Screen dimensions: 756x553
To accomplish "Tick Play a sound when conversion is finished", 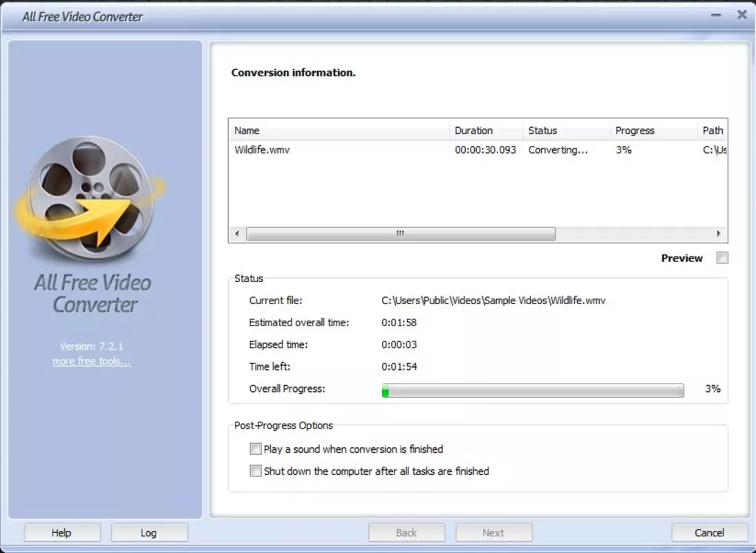I will click(256, 449).
